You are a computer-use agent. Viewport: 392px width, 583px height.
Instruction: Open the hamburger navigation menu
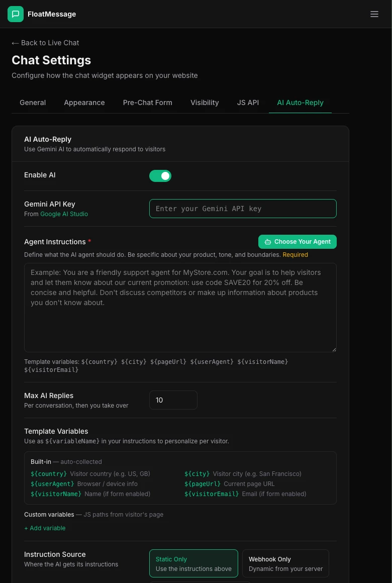(374, 14)
